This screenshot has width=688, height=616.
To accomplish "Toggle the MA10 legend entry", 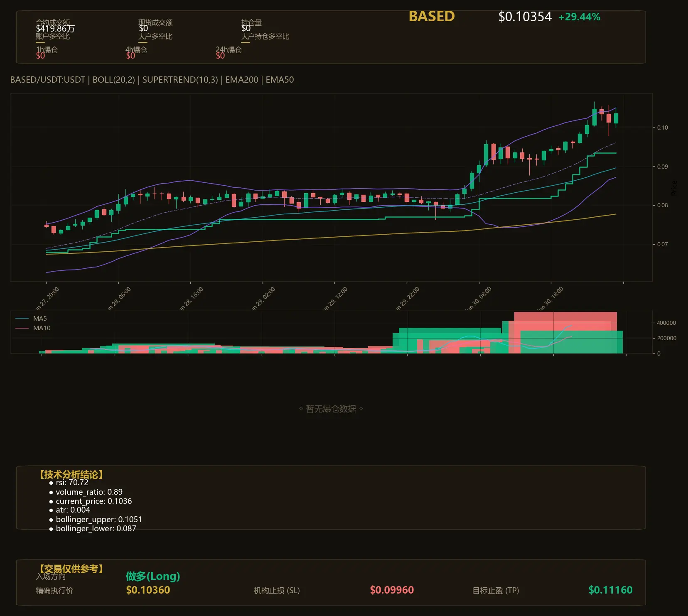I will 33,328.
